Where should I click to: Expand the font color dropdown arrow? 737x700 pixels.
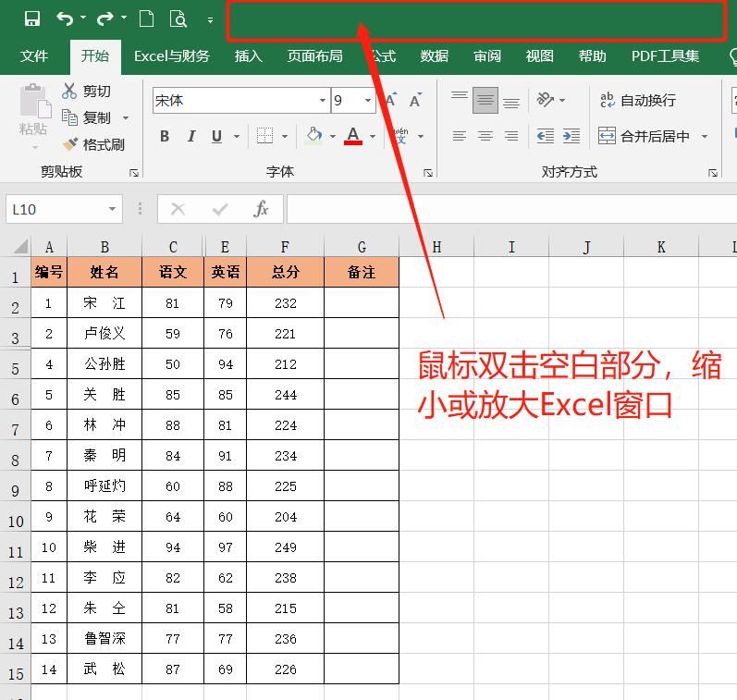click(x=373, y=137)
